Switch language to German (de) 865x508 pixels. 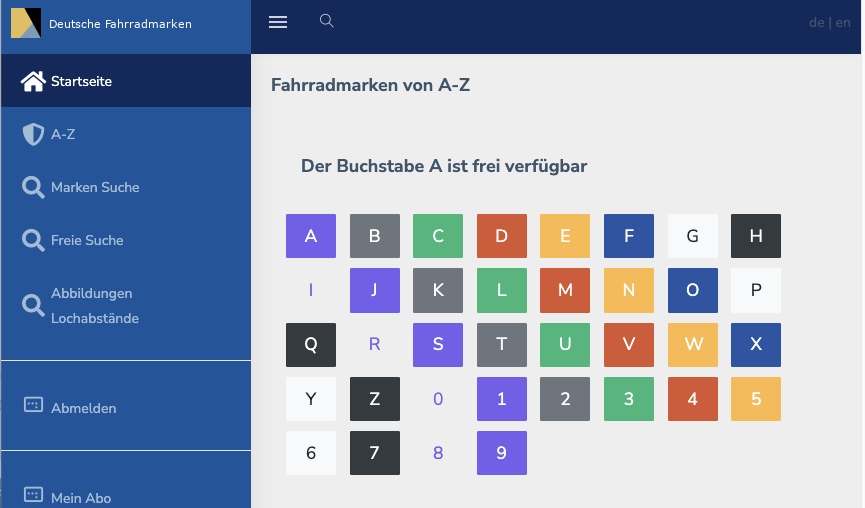tap(816, 23)
